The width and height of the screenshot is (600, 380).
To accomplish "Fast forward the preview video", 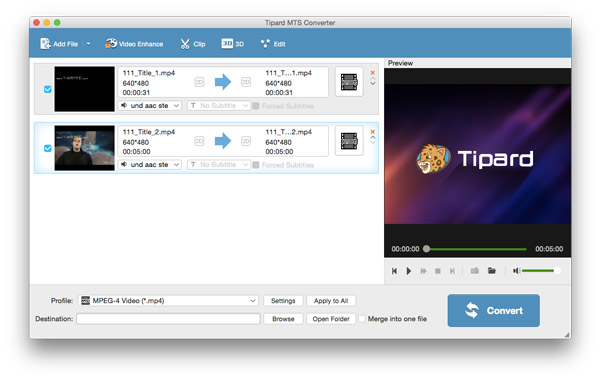I will (x=423, y=271).
